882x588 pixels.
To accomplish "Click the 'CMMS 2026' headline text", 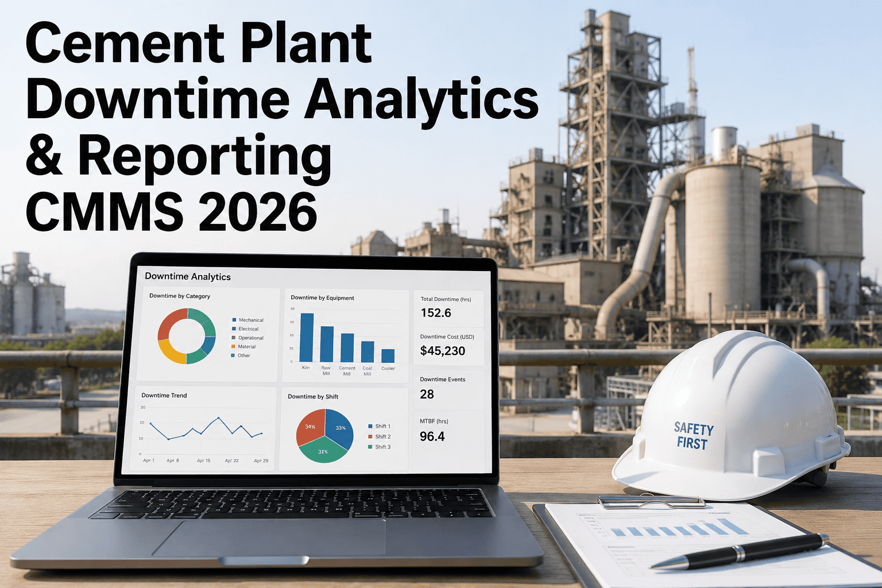I will [x=171, y=211].
